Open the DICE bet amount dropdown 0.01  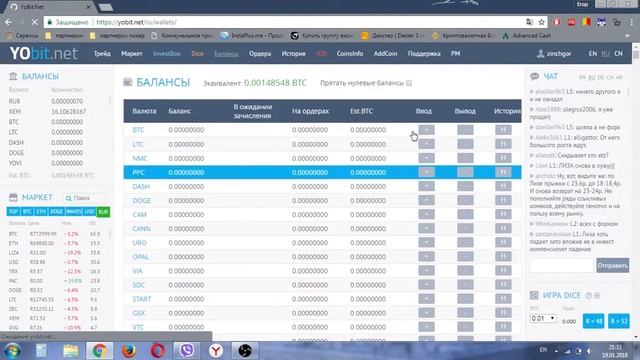click(x=543, y=318)
